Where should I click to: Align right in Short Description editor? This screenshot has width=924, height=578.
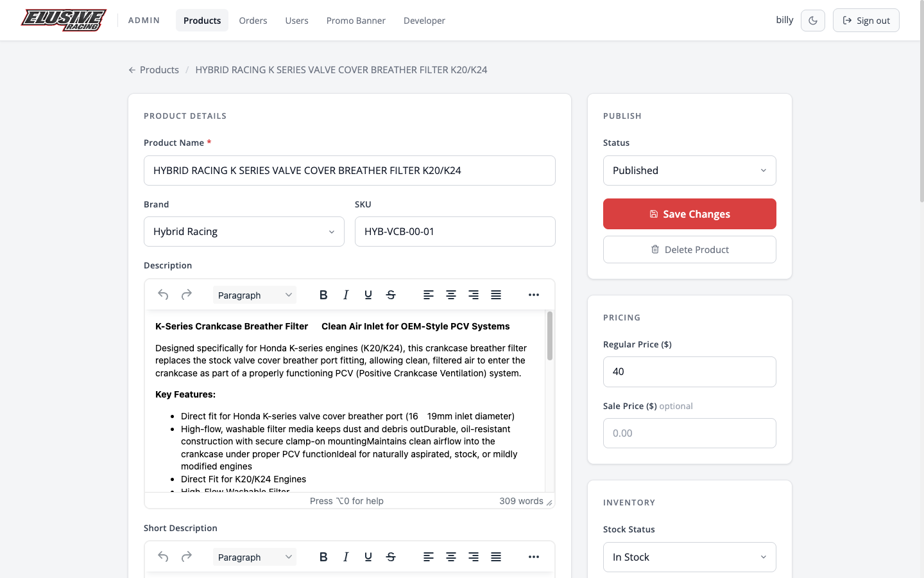(474, 557)
